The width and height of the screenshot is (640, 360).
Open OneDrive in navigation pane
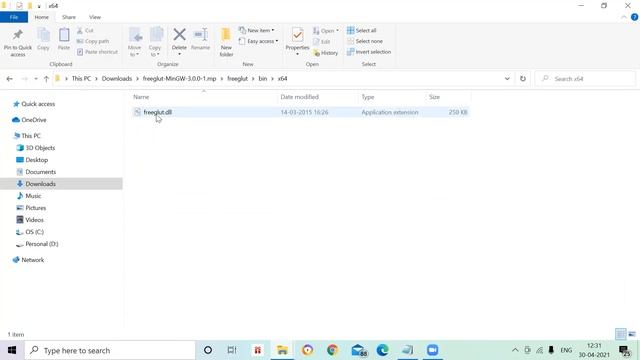(33, 120)
